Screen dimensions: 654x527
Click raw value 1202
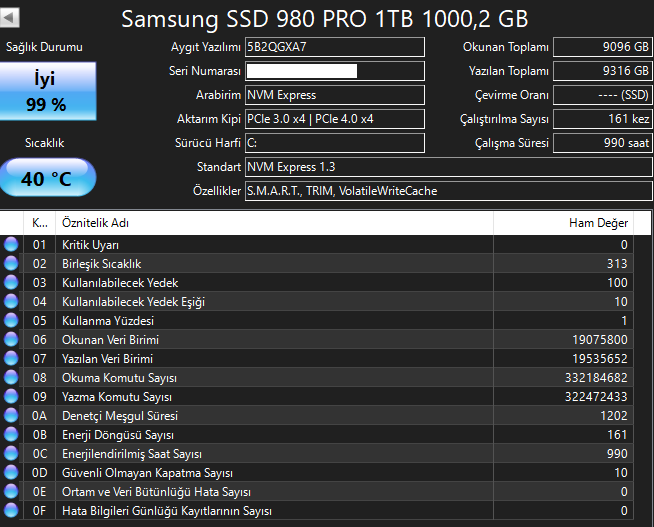point(614,416)
